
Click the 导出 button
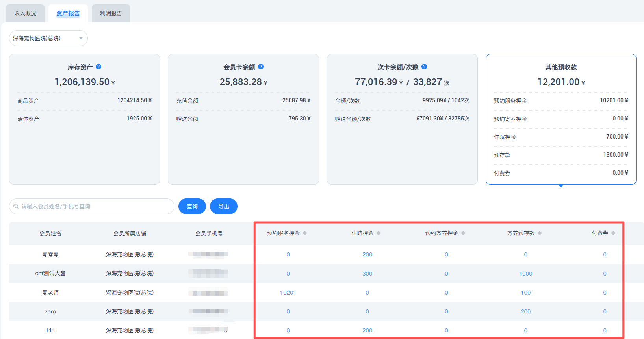tap(224, 206)
